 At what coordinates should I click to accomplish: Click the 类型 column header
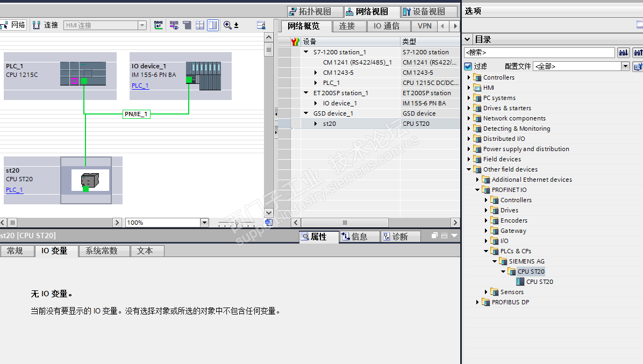(x=430, y=41)
